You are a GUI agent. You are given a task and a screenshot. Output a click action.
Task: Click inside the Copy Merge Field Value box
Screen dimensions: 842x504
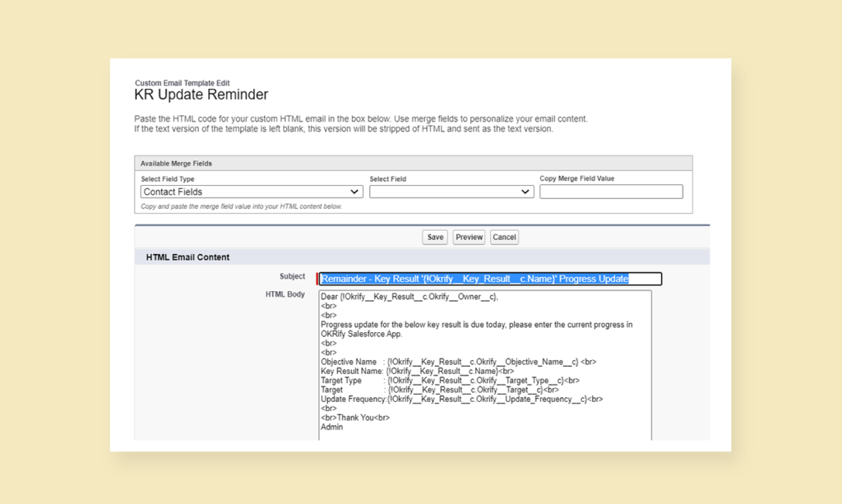click(x=612, y=191)
